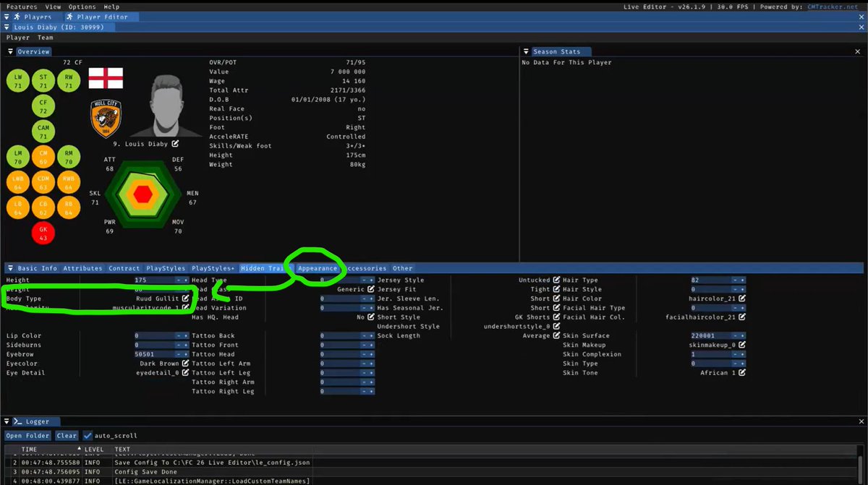Viewport: 868px width, 485px height.
Task: Click the Open Folder button
Action: click(27, 436)
